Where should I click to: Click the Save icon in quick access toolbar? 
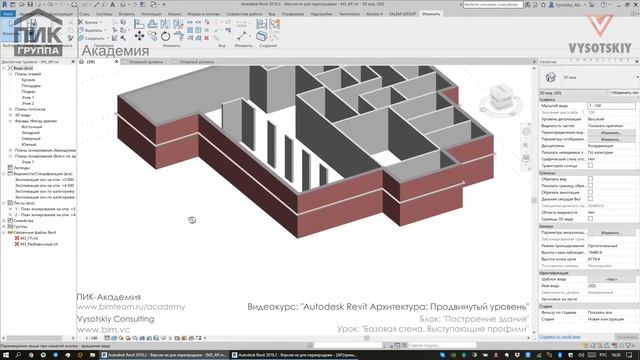pyautogui.click(x=30, y=4)
